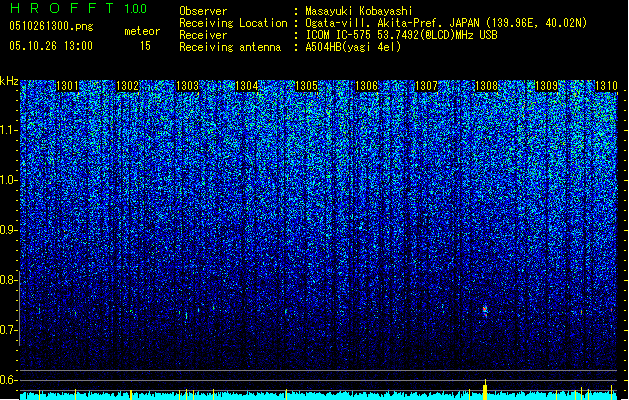Click the 1304 time marker

coord(247,86)
